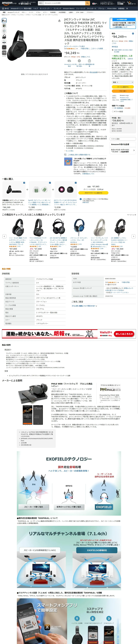The width and height of the screenshot is (138, 644).
Task: Show next carousel items arrow
Action: tap(133, 236)
